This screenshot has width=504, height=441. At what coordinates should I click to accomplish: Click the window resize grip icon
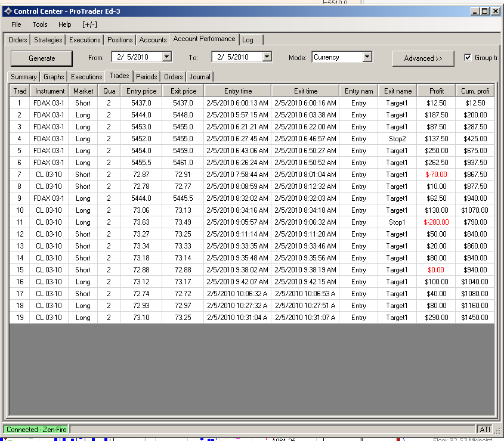pos(497,430)
